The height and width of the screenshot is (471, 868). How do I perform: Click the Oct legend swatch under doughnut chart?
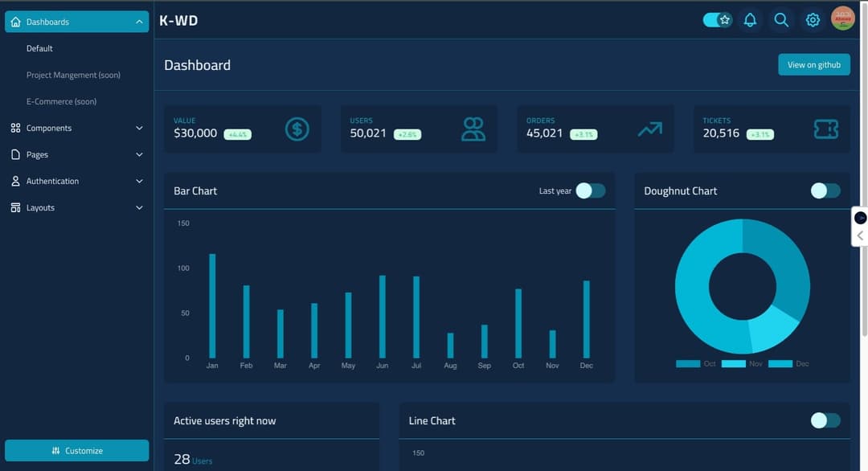tap(688, 363)
